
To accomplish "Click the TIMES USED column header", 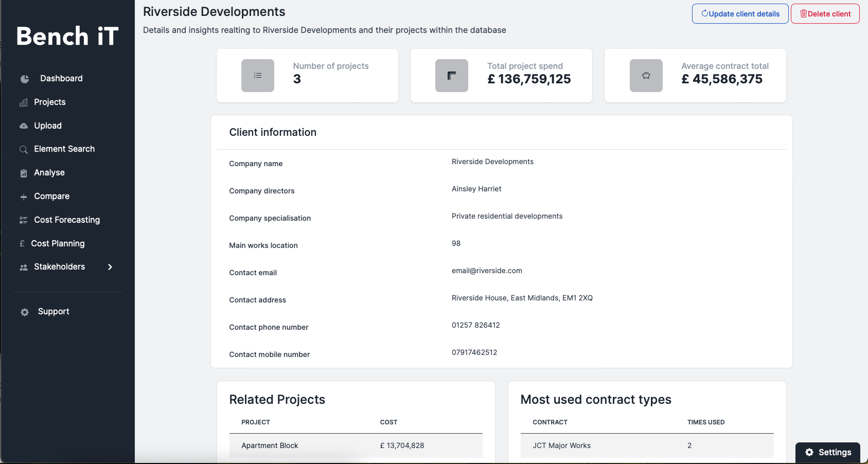I will click(x=706, y=422).
